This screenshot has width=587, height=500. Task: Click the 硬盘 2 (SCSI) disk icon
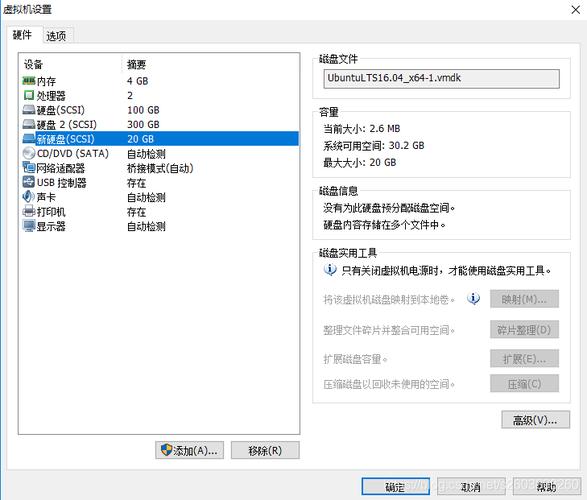pyautogui.click(x=29, y=124)
